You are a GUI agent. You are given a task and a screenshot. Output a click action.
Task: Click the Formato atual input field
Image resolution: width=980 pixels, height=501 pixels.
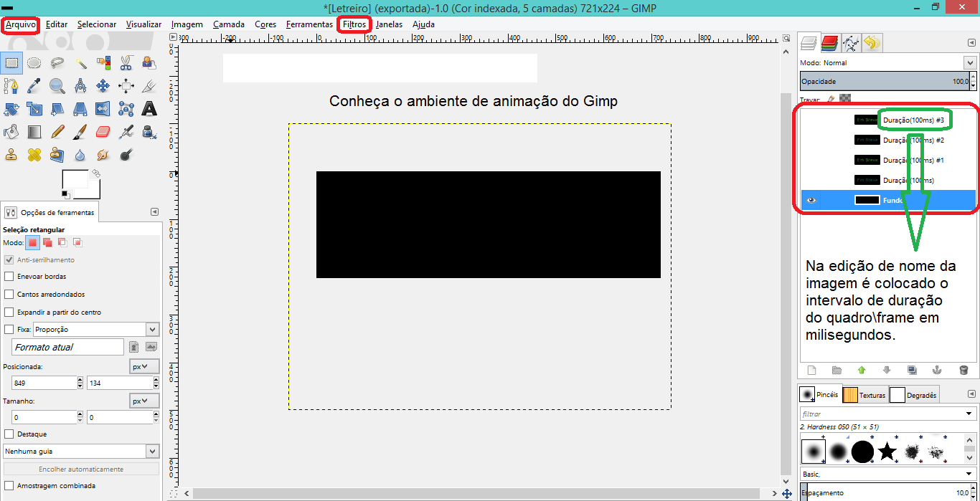click(68, 347)
